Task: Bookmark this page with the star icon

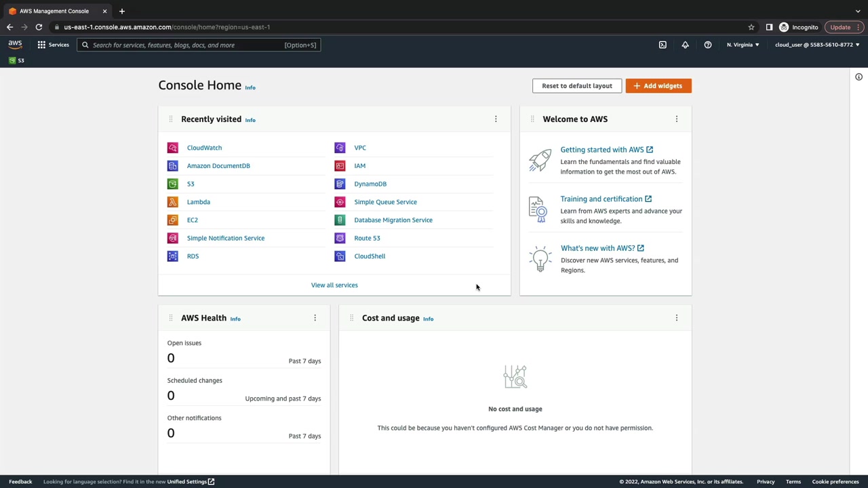Action: pos(751,27)
